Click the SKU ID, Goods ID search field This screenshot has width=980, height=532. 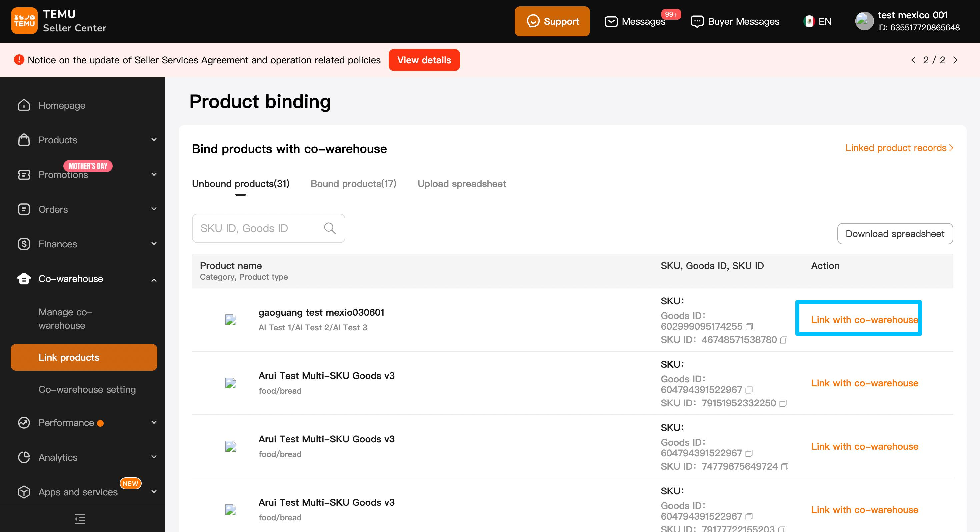259,228
